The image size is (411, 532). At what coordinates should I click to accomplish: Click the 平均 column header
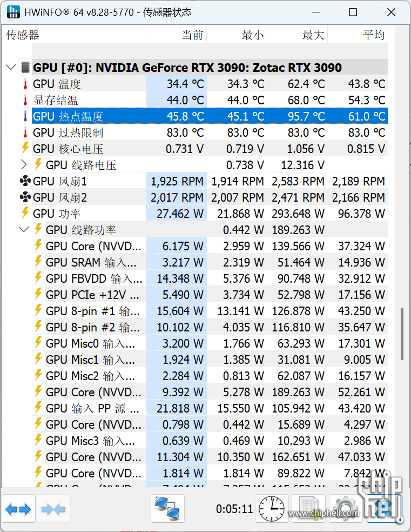358,35
